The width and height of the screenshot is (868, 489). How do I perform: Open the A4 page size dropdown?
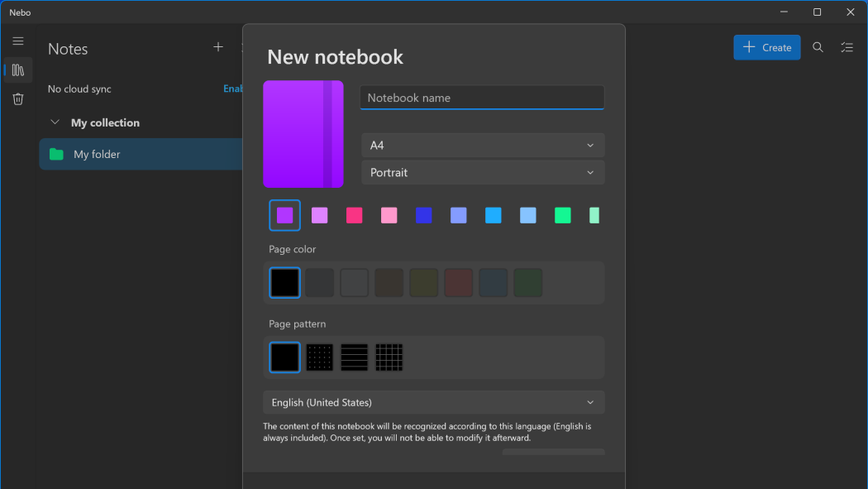[x=483, y=146]
